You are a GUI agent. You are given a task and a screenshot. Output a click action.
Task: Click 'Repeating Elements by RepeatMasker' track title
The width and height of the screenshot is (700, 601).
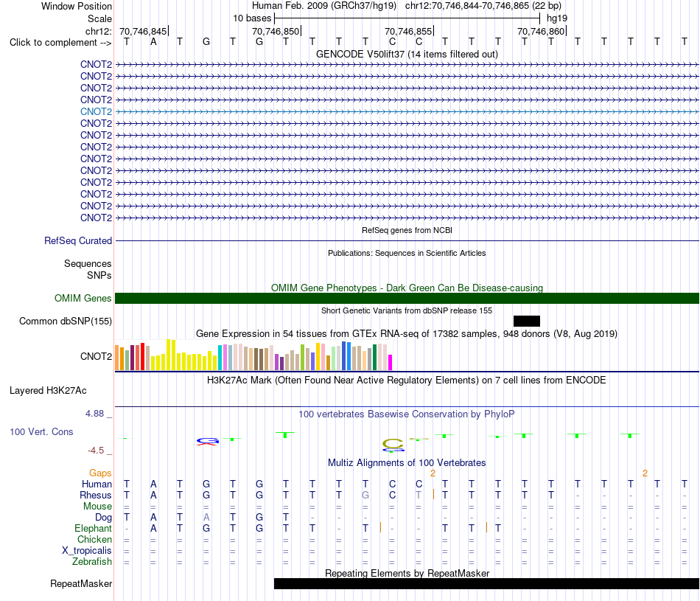click(x=407, y=573)
